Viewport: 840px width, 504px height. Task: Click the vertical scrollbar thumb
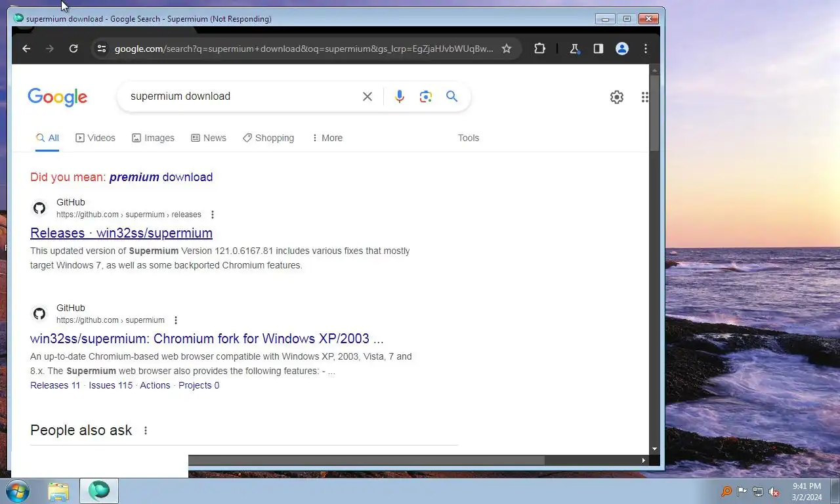point(654,113)
